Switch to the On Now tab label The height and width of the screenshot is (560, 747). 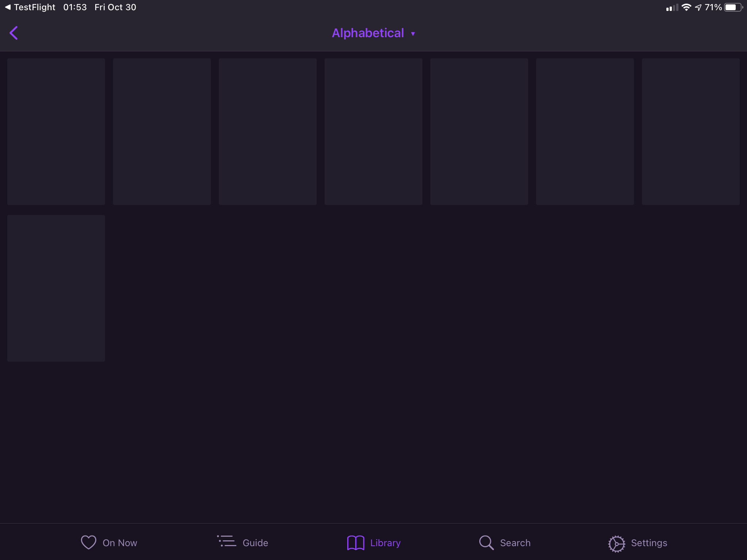coord(120,543)
